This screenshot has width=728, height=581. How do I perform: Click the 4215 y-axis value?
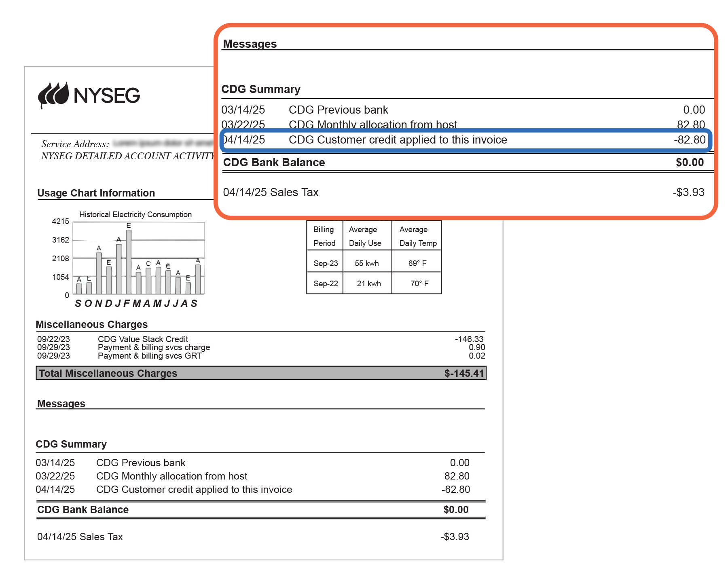tap(61, 221)
